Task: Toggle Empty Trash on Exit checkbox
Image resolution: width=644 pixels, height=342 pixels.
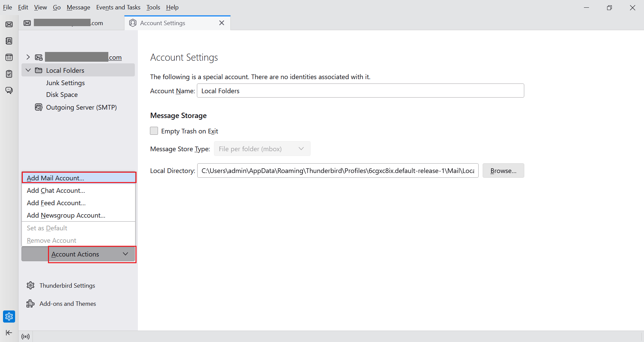Action: [x=154, y=131]
